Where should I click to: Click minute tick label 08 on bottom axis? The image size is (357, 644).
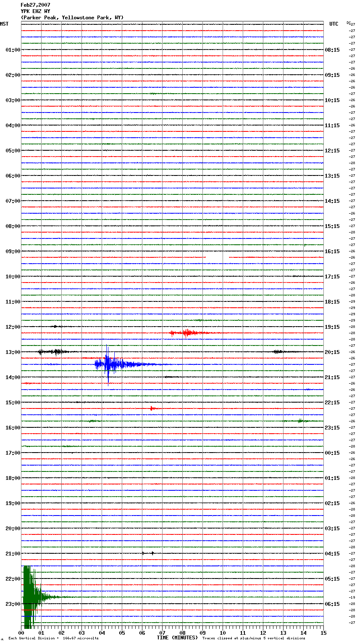tap(182, 633)
